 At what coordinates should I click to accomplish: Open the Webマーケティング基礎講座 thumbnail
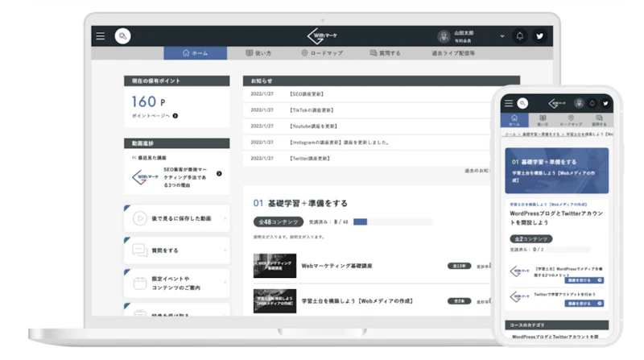click(x=275, y=266)
